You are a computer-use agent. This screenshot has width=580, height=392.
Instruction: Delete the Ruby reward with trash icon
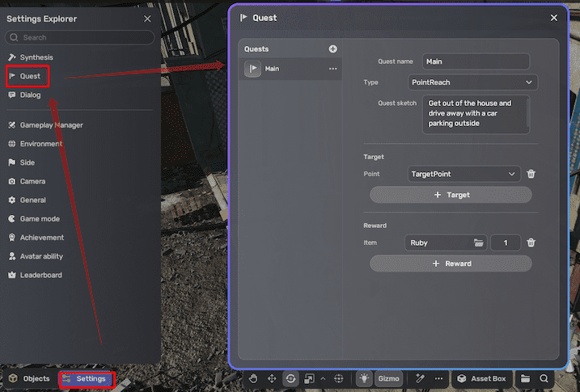coord(531,242)
